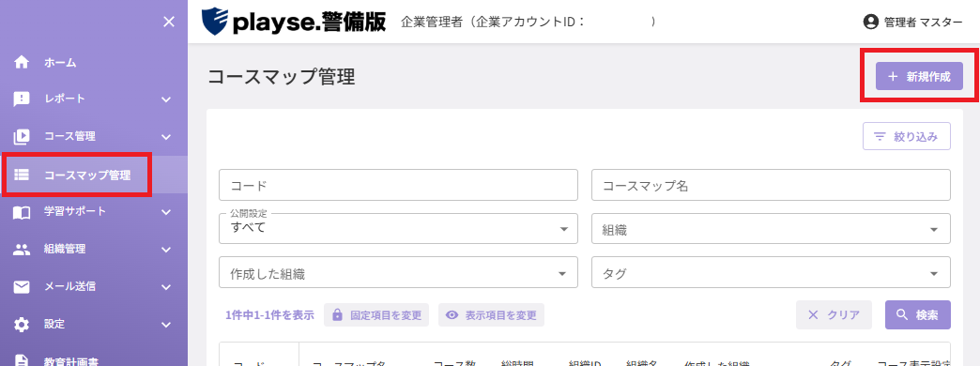Viewport: 980px width, 366px height.
Task: Click the filter icon in 絞り込み
Action: point(880,137)
